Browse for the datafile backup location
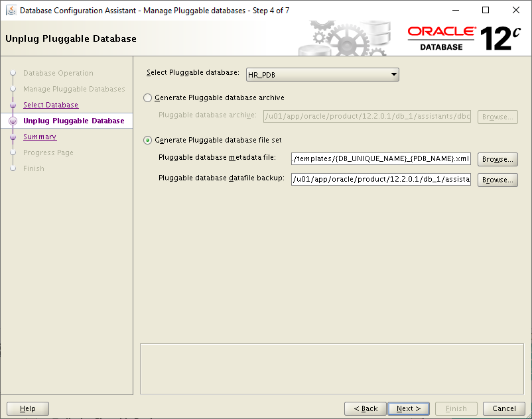The height and width of the screenshot is (419, 532). (x=498, y=180)
